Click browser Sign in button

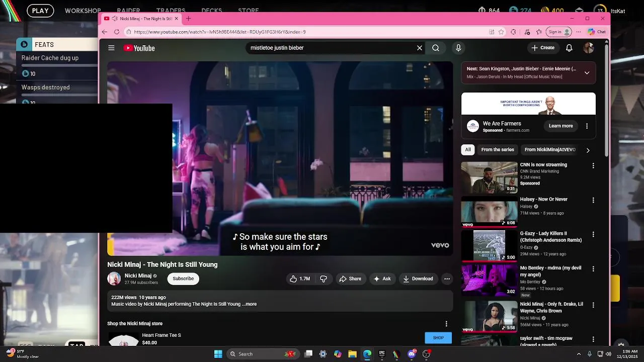point(559,32)
